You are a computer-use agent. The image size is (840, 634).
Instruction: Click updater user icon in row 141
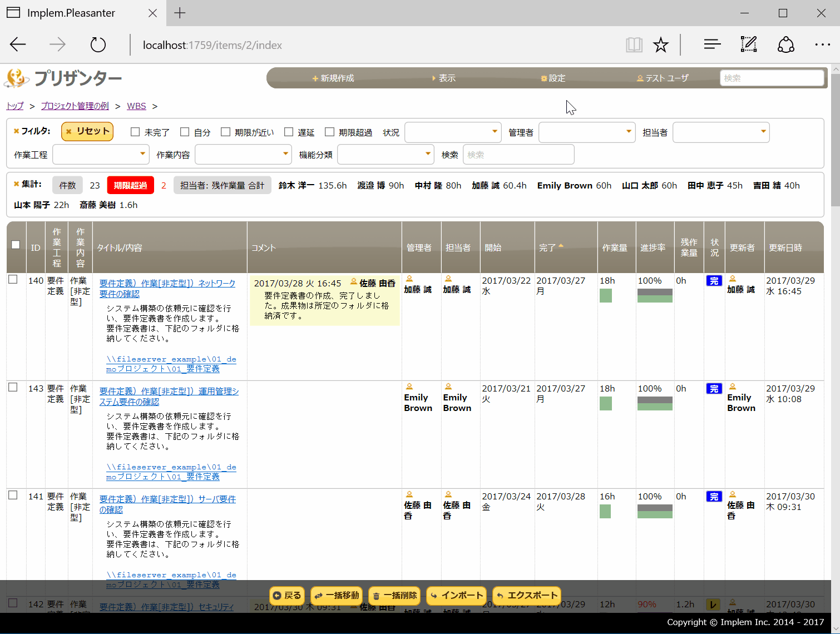click(733, 494)
